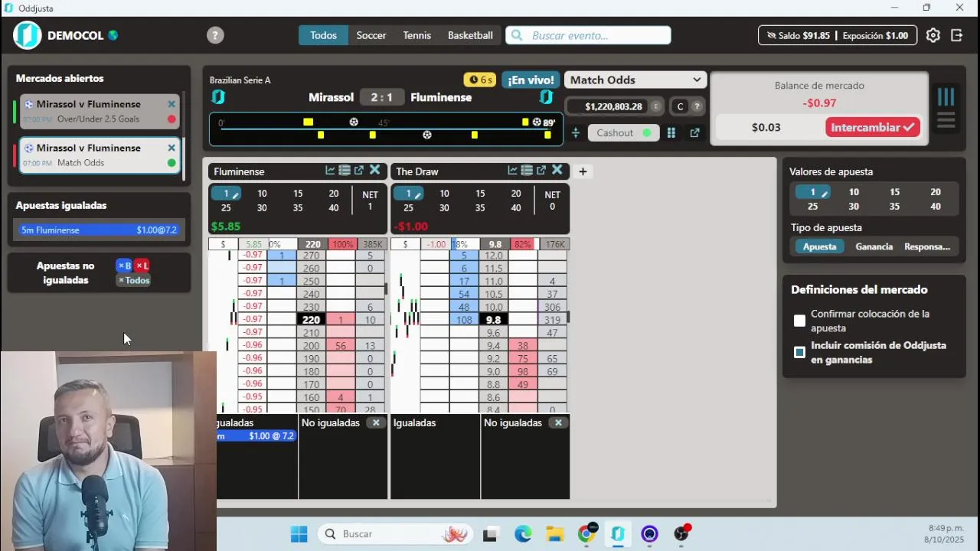Open list view icon in Fluminense ladder
Image resolution: width=980 pixels, height=551 pixels.
(345, 171)
